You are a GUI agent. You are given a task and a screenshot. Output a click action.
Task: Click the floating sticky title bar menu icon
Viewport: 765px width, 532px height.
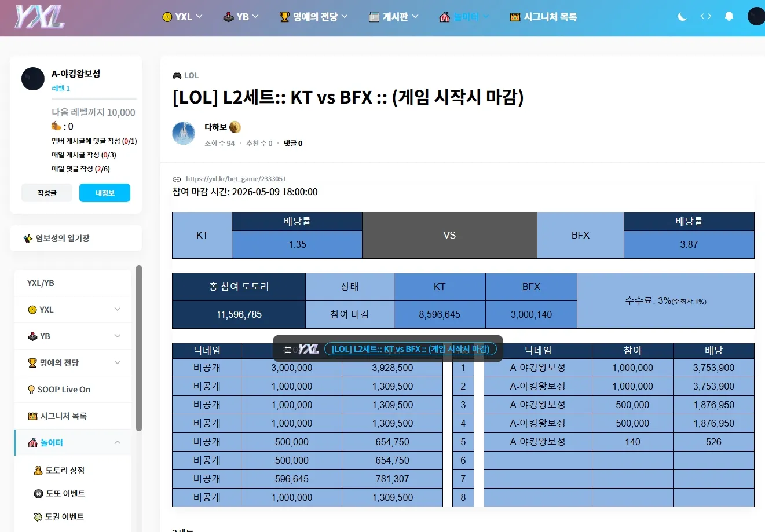[x=287, y=349]
